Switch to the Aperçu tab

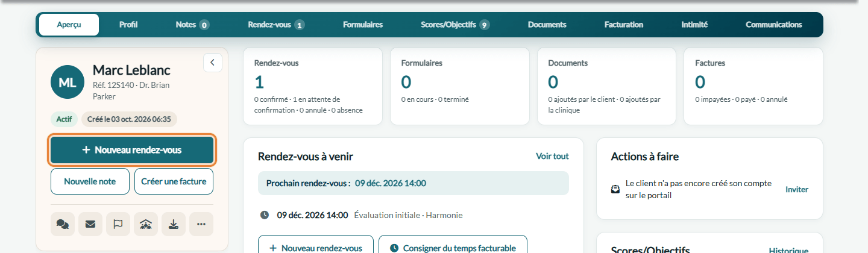coord(69,25)
